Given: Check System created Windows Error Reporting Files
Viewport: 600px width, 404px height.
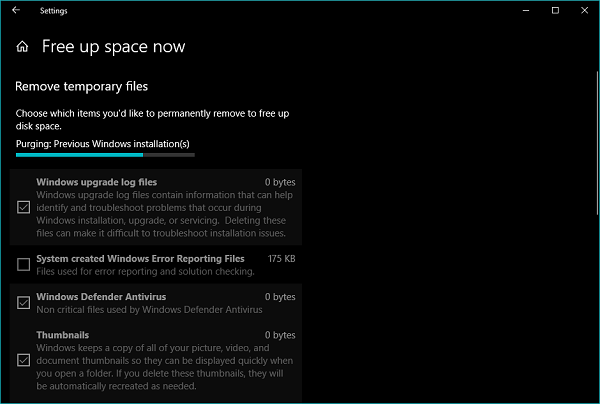Looking at the screenshot, I should (24, 265).
